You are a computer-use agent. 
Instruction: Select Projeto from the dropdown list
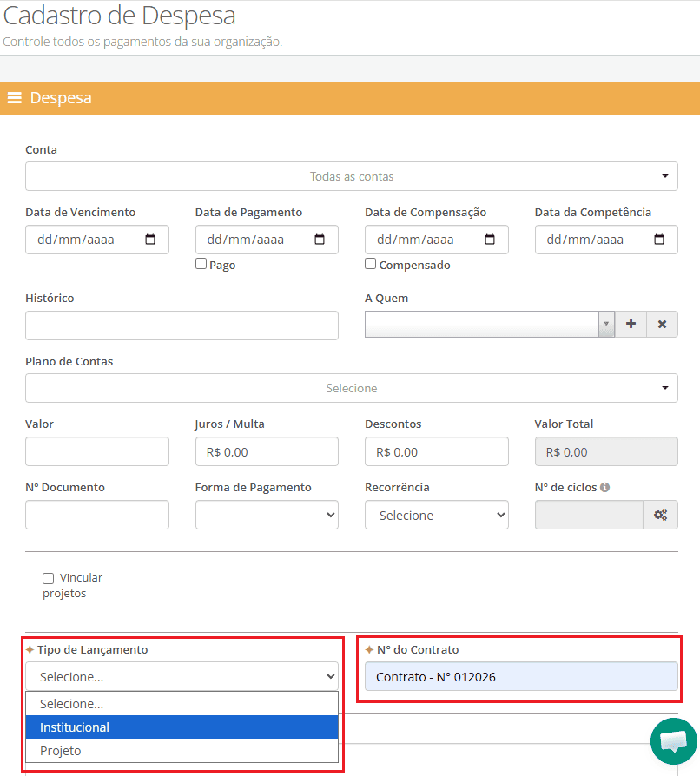[x=182, y=750]
